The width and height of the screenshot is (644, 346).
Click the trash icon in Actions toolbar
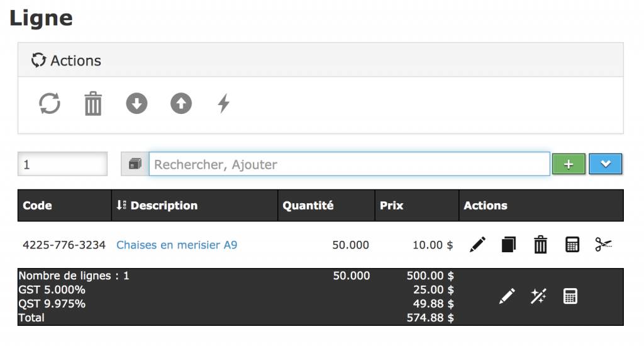[x=93, y=104]
